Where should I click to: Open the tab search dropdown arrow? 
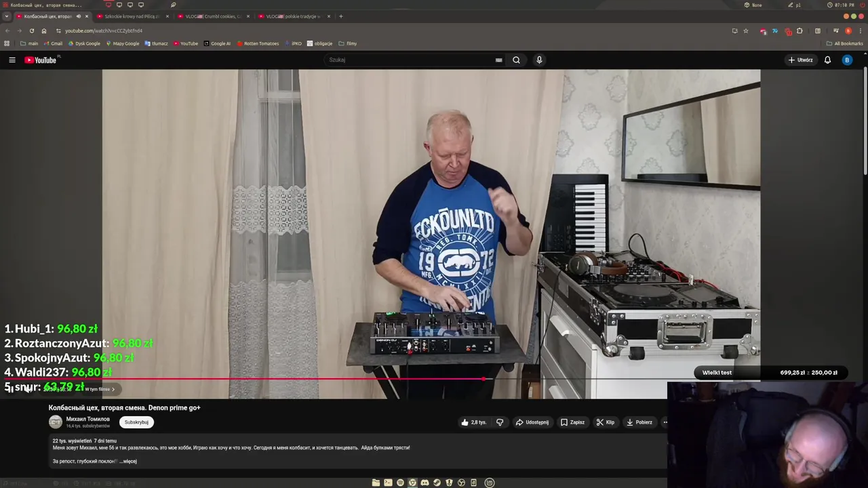click(x=7, y=16)
